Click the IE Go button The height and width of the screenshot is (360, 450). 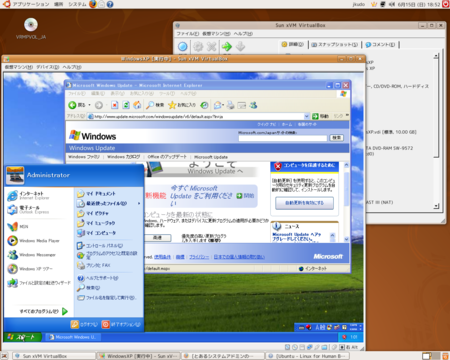tap(320, 116)
